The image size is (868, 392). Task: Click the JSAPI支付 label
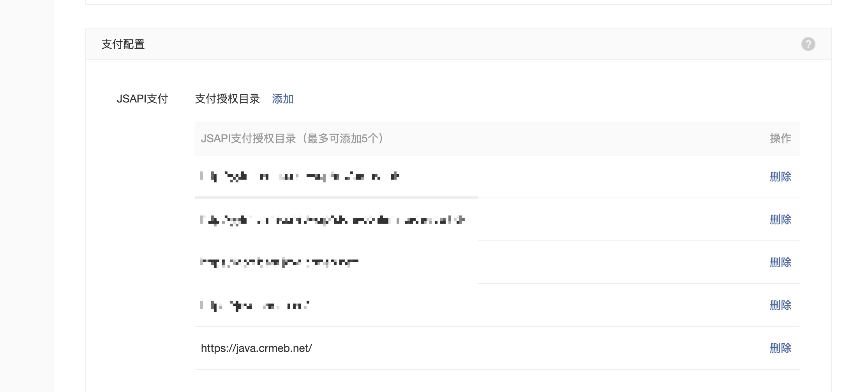[142, 99]
